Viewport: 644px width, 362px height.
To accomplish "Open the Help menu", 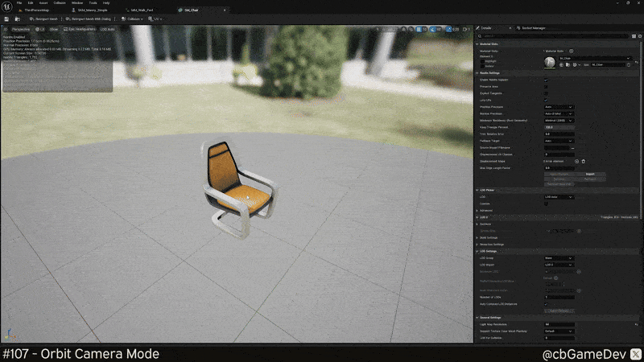I will (106, 3).
